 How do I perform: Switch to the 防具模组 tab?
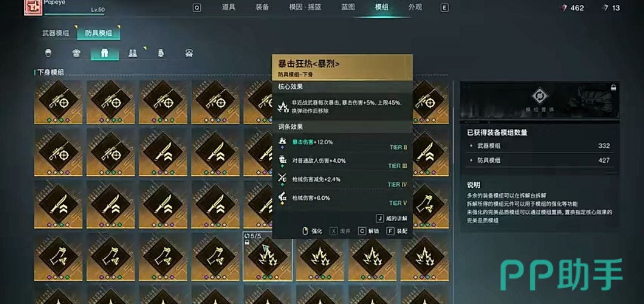tap(98, 33)
